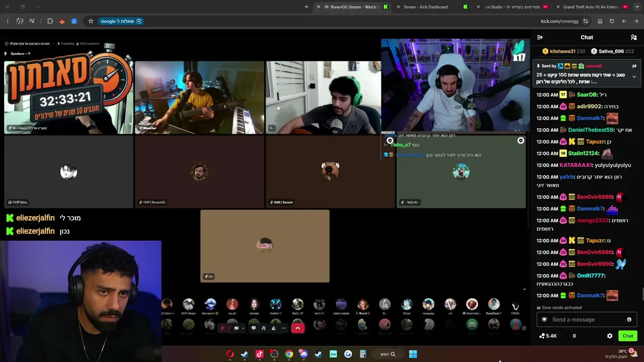Disconnect from call with red button
The image size is (644, 362).
[298, 328]
